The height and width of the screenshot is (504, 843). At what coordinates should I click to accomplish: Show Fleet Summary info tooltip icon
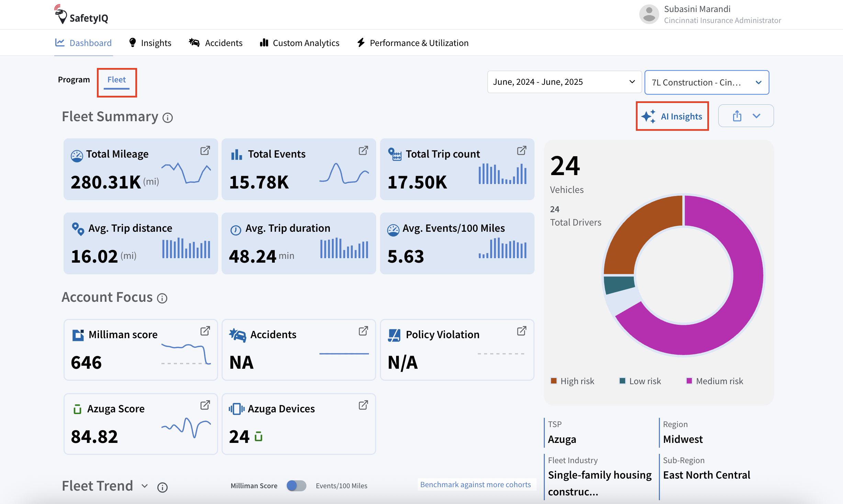168,118
